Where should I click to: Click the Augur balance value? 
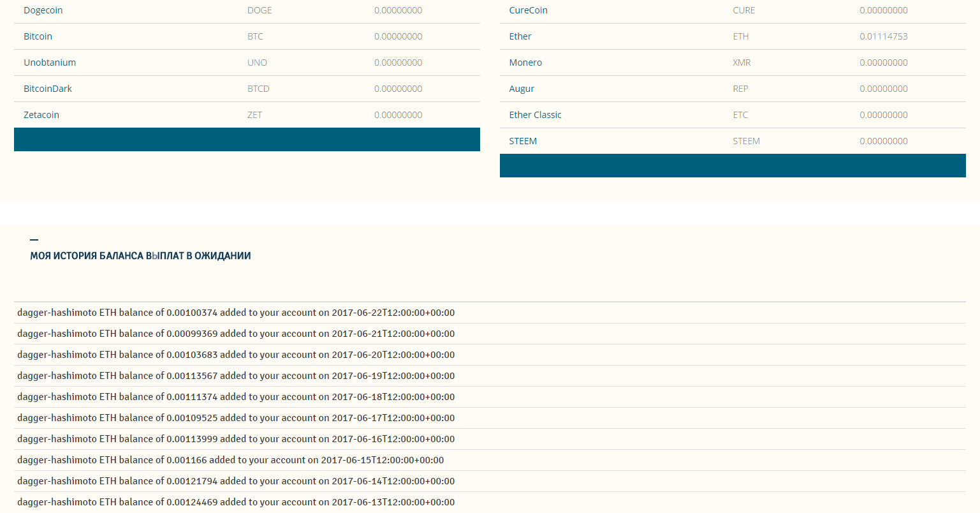883,89
